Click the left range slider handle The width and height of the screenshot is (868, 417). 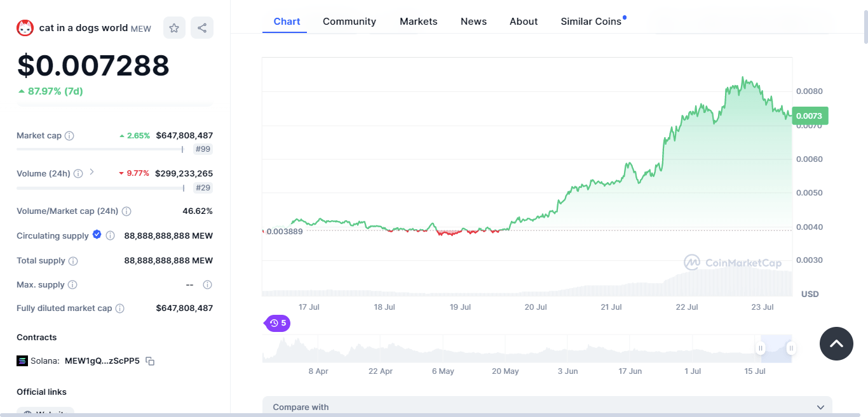point(761,348)
